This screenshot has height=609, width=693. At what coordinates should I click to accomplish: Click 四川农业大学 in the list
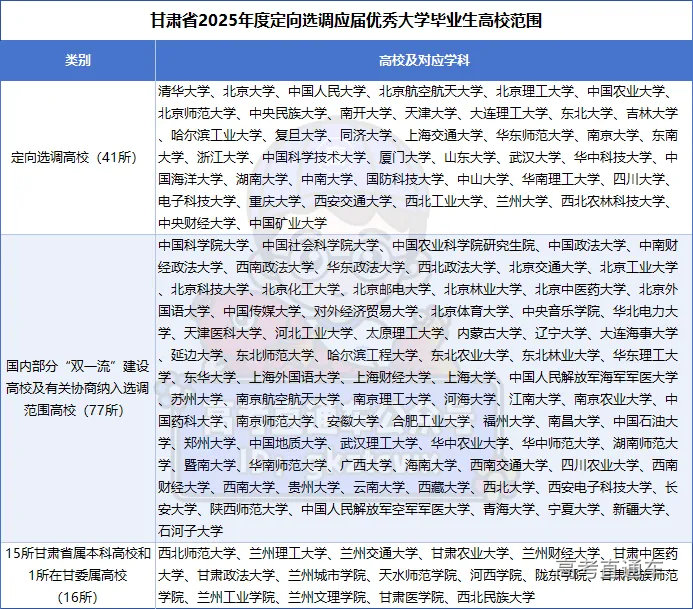600,465
